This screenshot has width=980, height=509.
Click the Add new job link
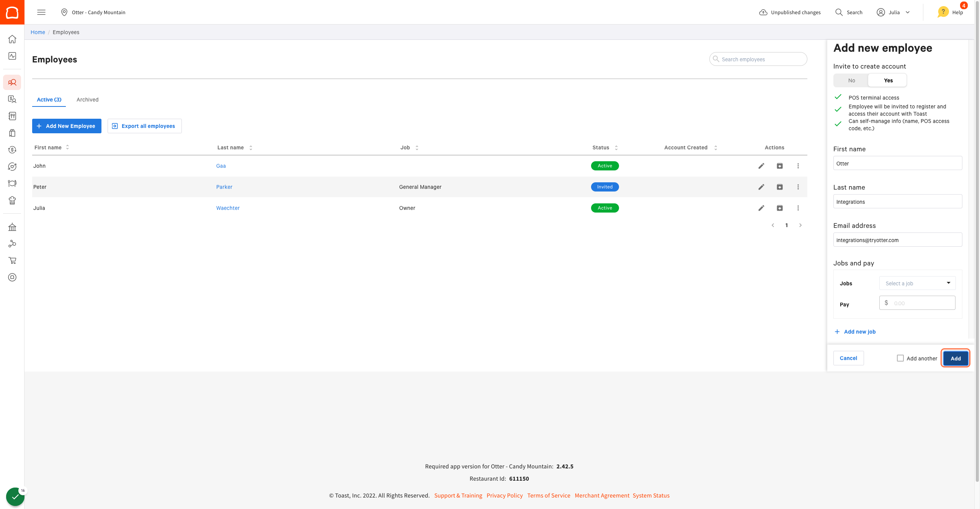click(x=859, y=332)
